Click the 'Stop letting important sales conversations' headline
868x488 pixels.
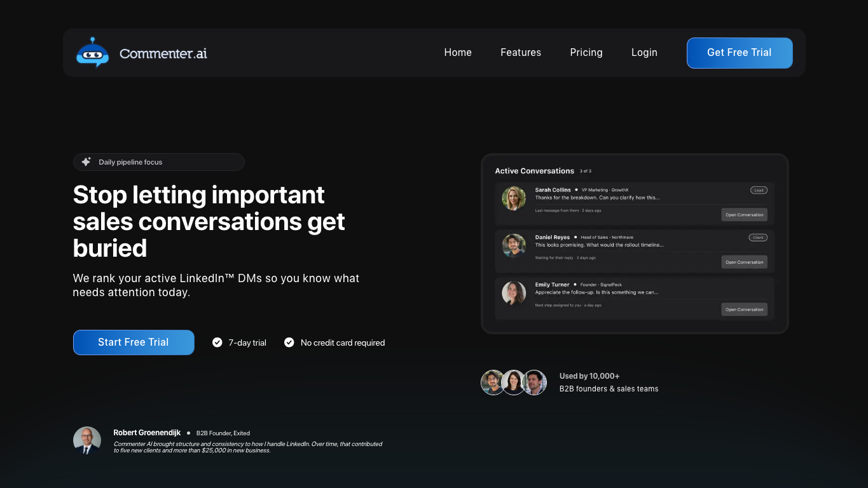pos(209,221)
